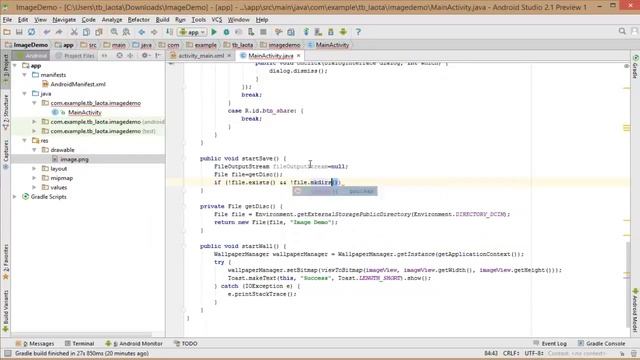Open the TODO tool window
640x360 pixels.
pyautogui.click(x=186, y=344)
